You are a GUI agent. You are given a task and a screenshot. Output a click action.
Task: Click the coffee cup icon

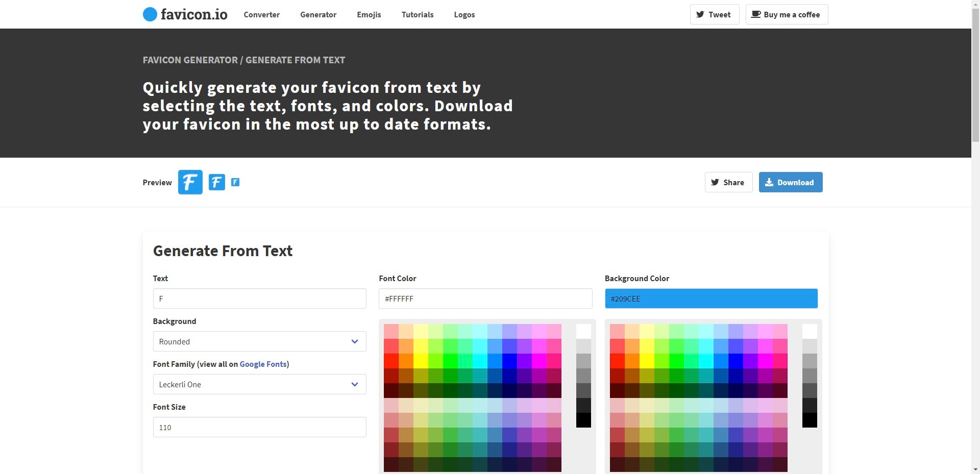click(756, 14)
